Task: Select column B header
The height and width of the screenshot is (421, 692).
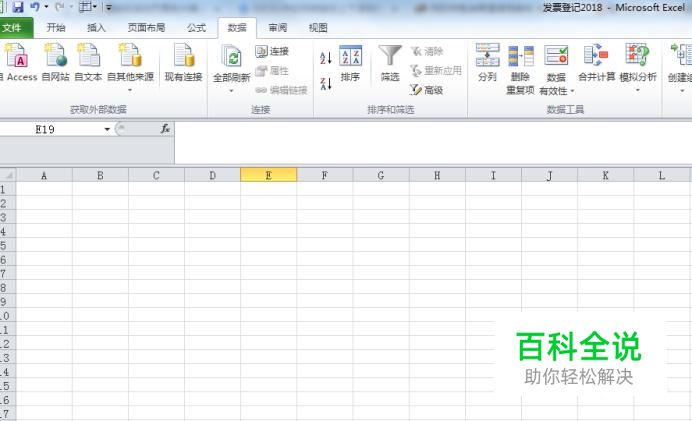Action: click(100, 175)
